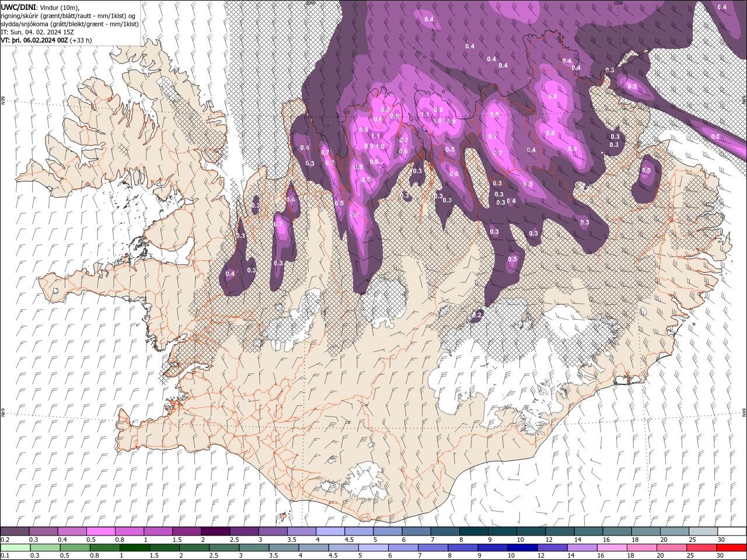
Task: Click the violet 12 swatch in lower legend row
Action: (x=552, y=548)
